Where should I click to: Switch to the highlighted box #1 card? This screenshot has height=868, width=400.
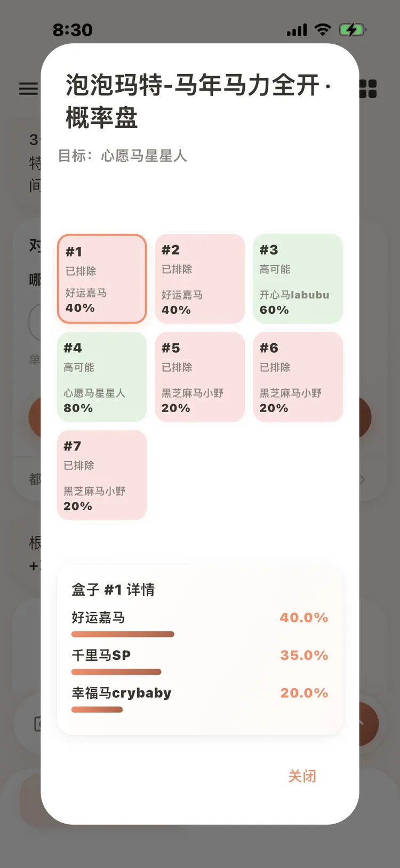pos(102,279)
